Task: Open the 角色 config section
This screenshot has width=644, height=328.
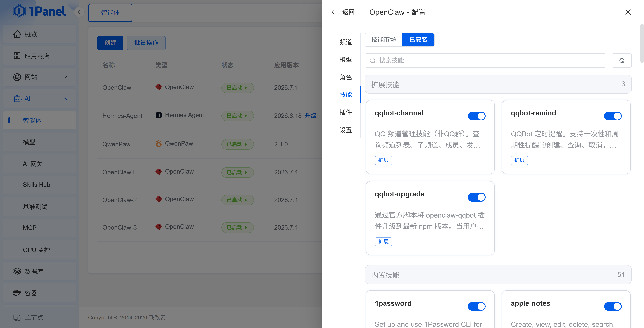Action: click(345, 77)
